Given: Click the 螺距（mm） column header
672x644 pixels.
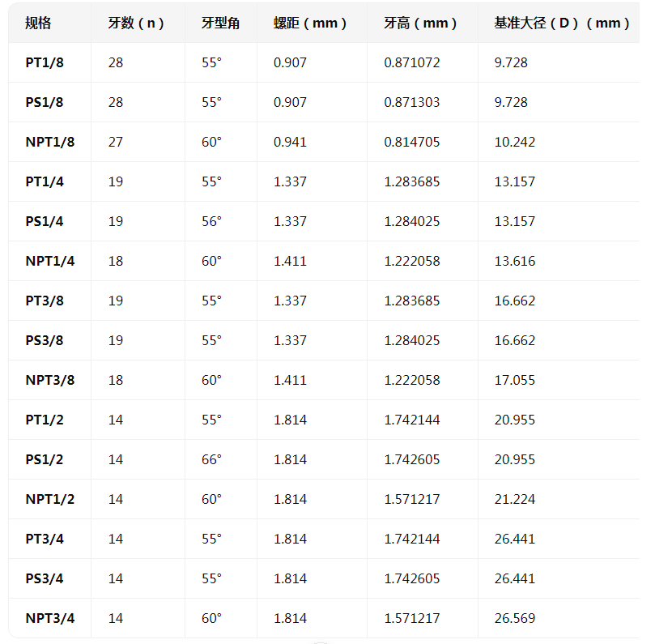Looking at the screenshot, I should 311,23.
